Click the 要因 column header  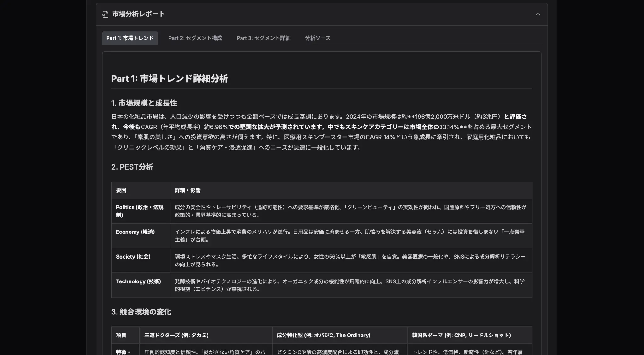(x=141, y=190)
